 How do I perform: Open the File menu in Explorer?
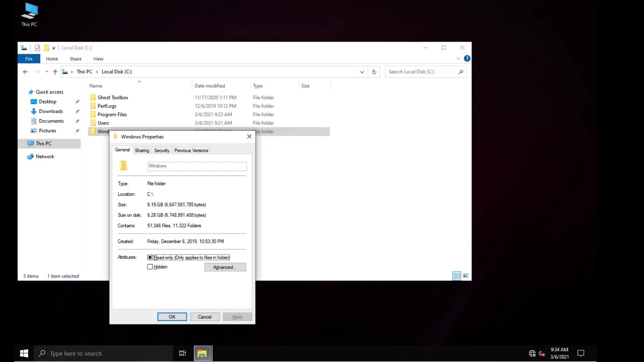pyautogui.click(x=29, y=59)
